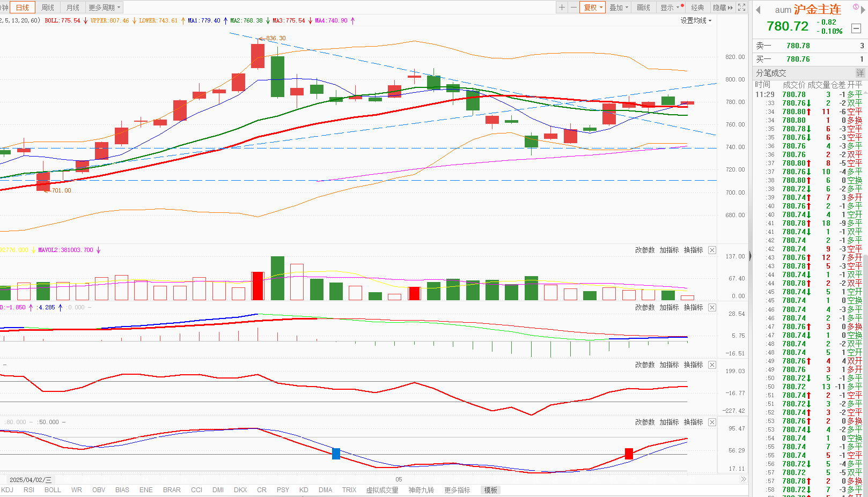This screenshot has height=497, width=868.
Task: Select the CCI indicator tab
Action: coord(196,490)
